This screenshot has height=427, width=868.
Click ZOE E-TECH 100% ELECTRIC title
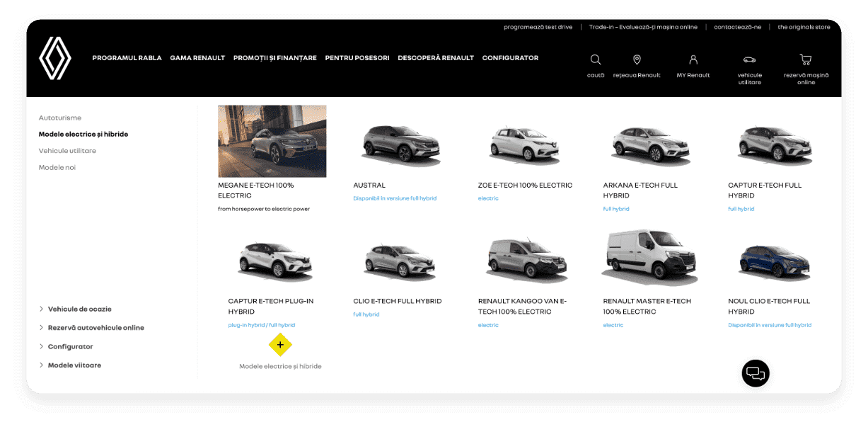(525, 186)
